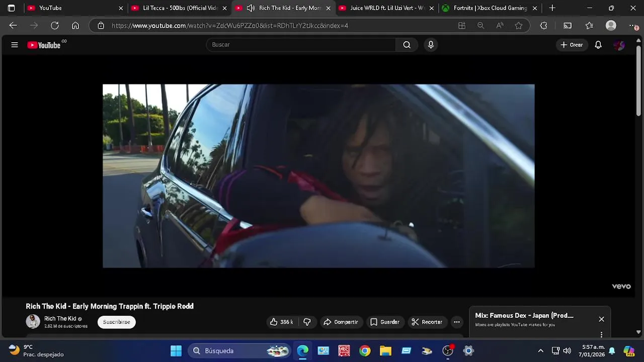Click the Recortar clip button
Viewport: 644px width, 362px height.
pos(427,322)
